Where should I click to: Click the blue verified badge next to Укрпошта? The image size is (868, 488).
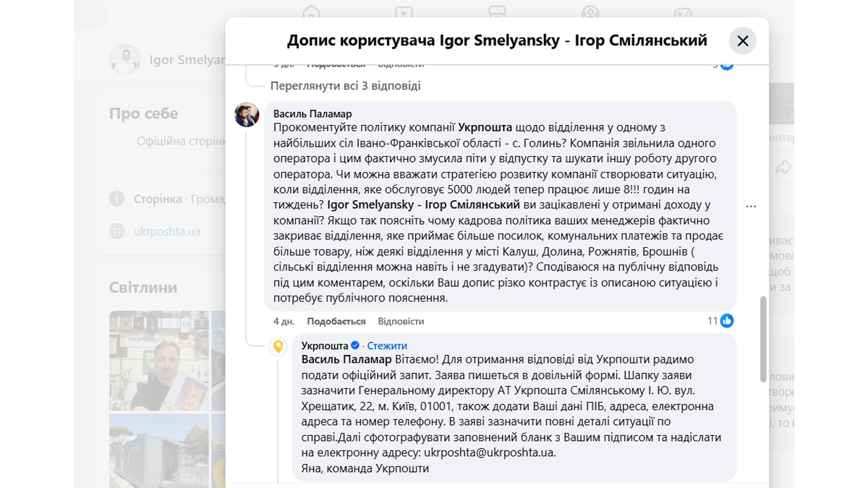[355, 346]
